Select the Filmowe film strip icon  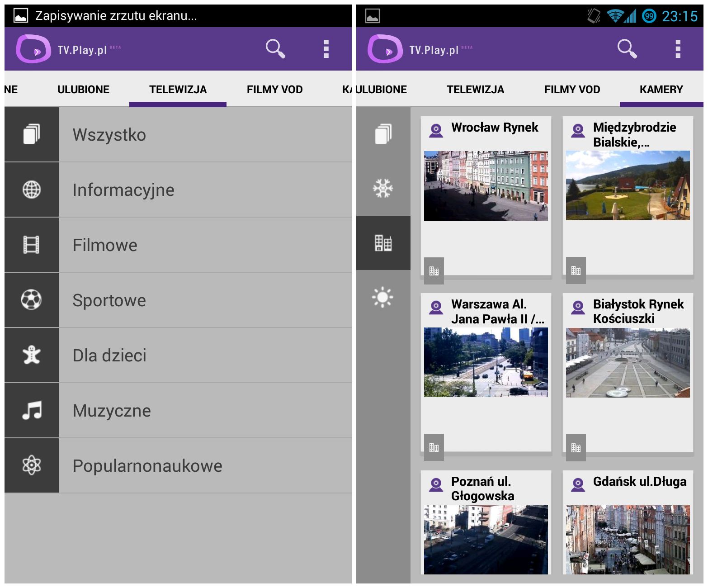click(x=32, y=245)
